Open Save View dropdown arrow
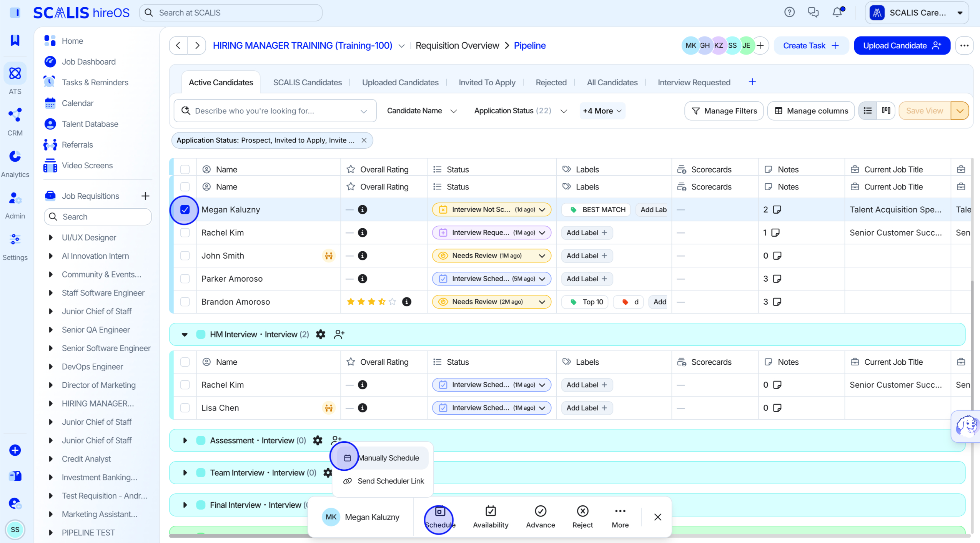The width and height of the screenshot is (980, 543). click(x=960, y=111)
